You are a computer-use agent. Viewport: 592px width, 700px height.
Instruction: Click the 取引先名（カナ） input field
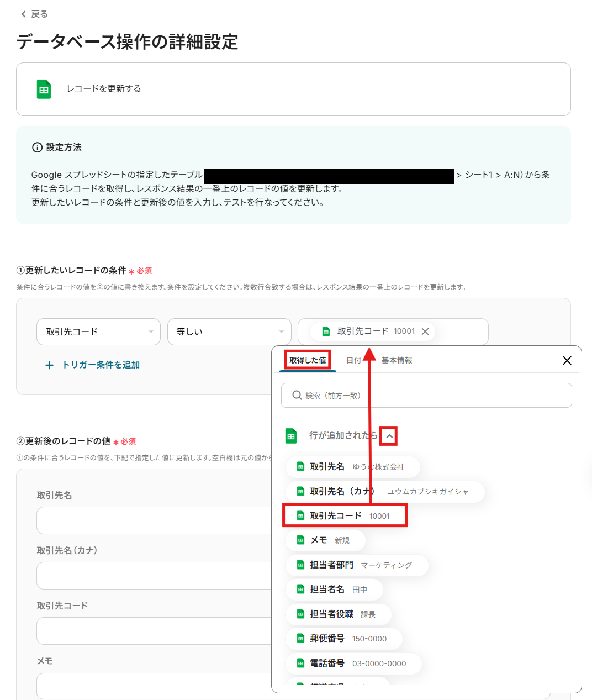[154, 576]
